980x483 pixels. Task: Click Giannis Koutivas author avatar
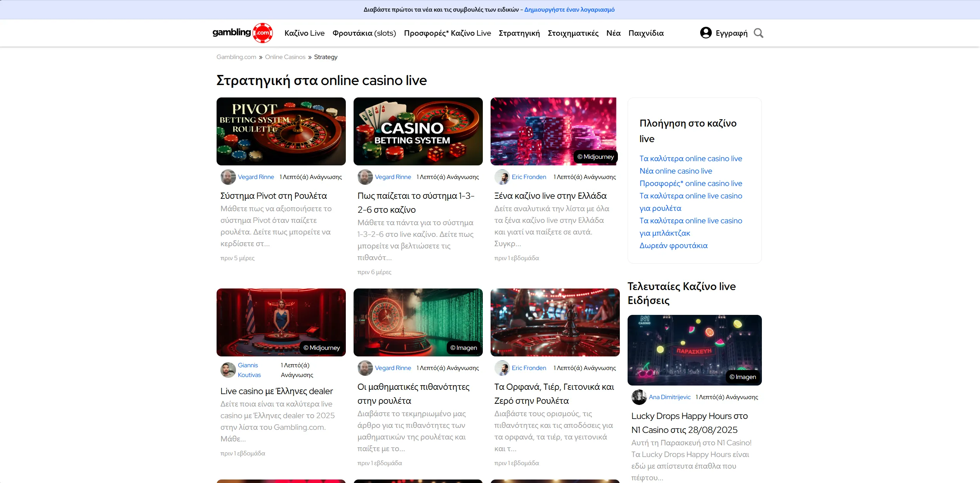coord(228,370)
